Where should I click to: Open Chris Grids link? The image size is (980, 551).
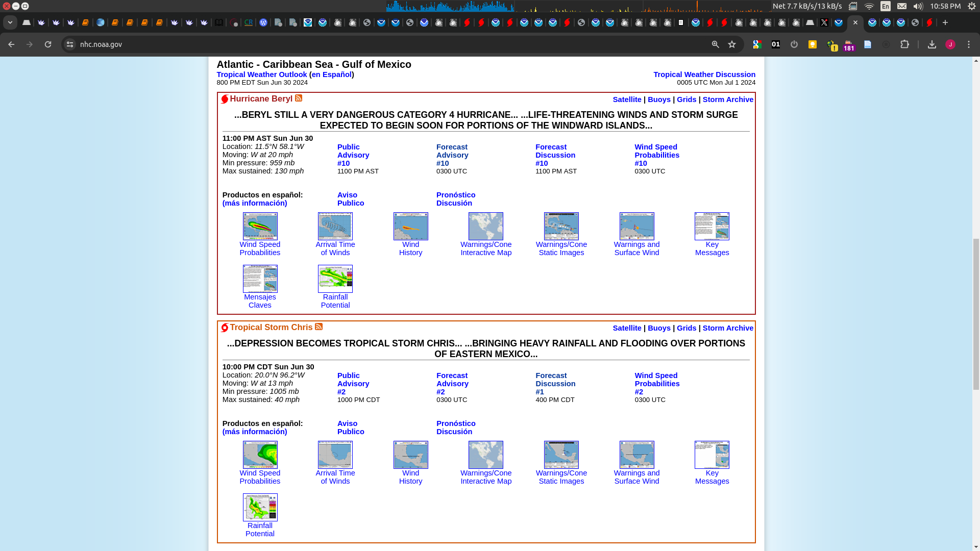coord(687,328)
